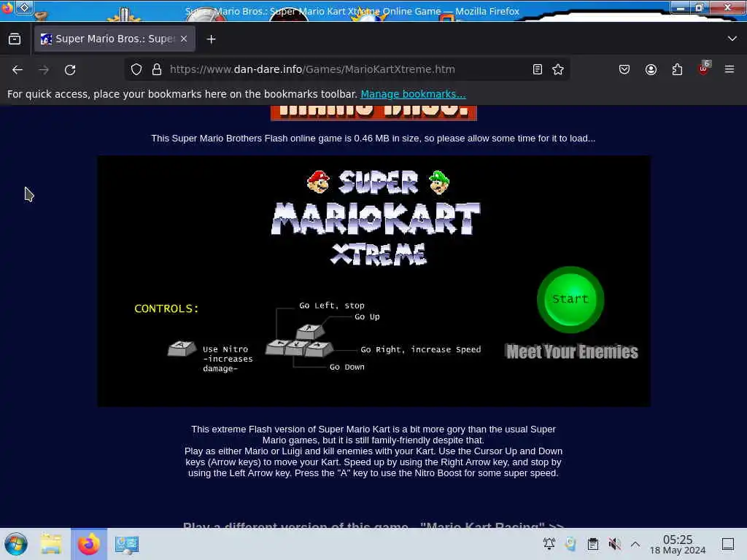Open the Firefox account icon
The width and height of the screenshot is (747, 560).
651,69
